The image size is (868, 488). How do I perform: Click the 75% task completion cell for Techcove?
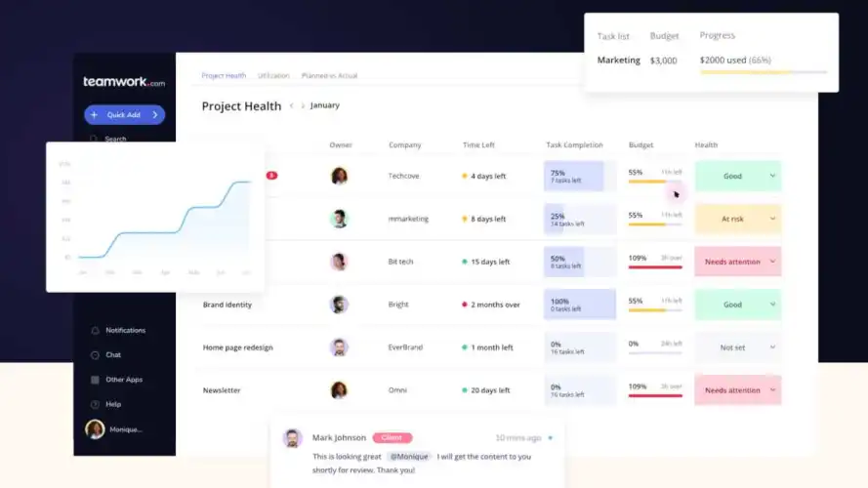(580, 177)
